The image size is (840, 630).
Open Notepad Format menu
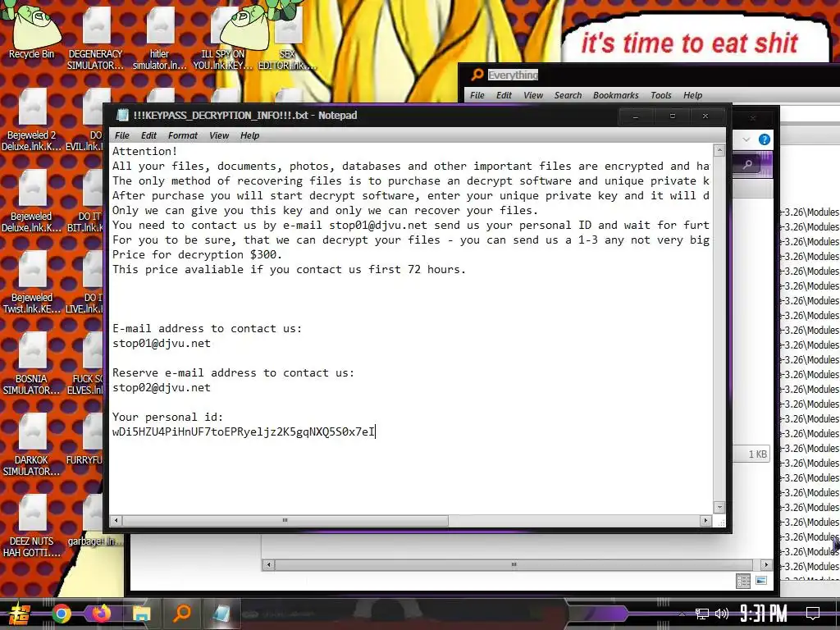183,135
